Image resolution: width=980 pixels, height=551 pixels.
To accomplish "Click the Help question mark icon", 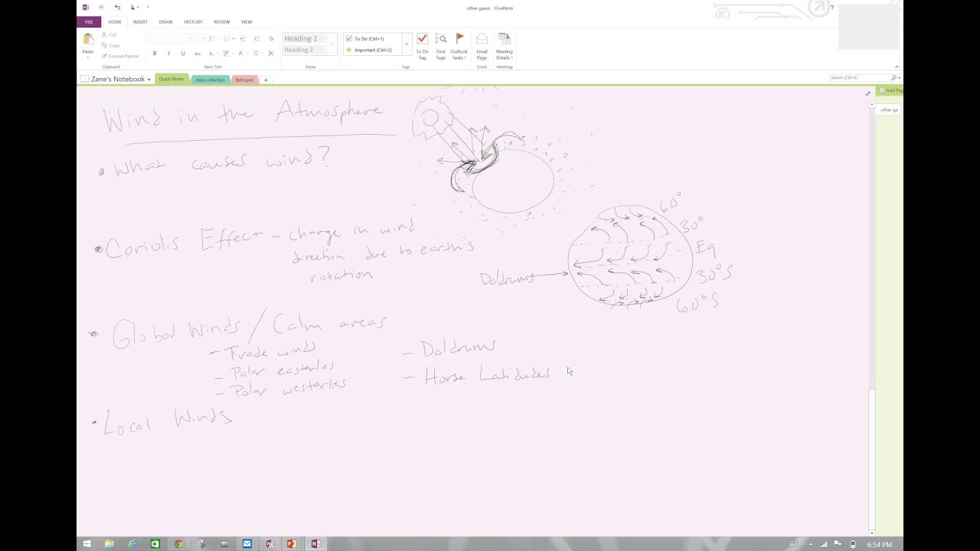I will point(832,8).
